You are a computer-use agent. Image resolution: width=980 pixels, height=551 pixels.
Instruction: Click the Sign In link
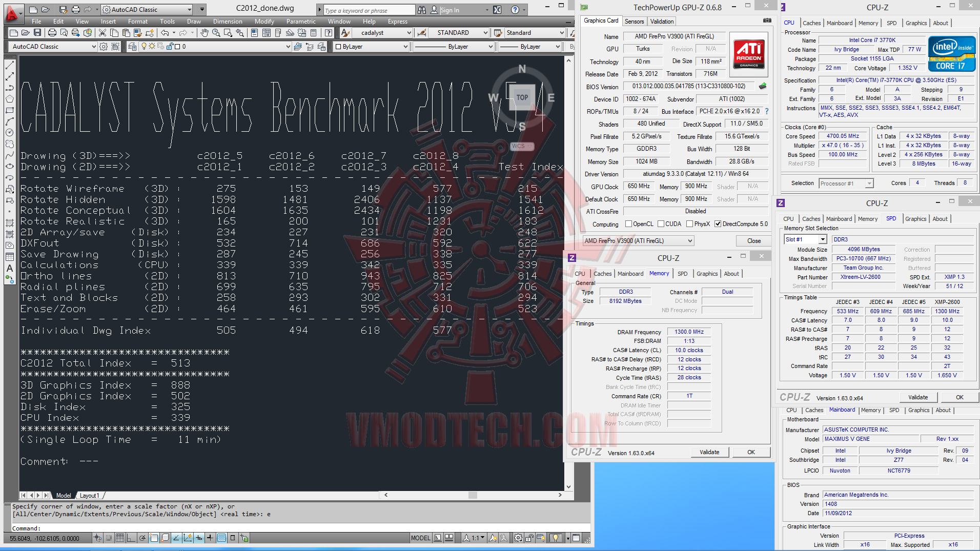point(450,10)
